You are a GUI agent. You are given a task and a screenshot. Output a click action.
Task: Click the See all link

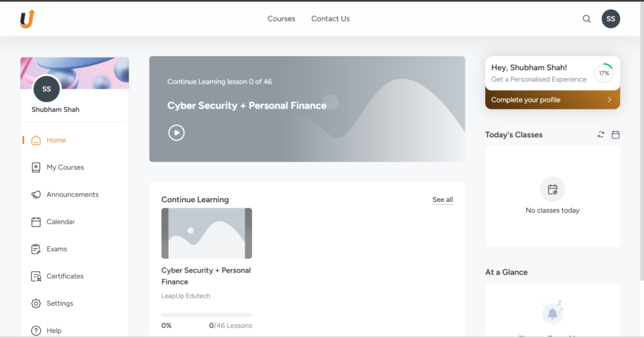point(442,200)
